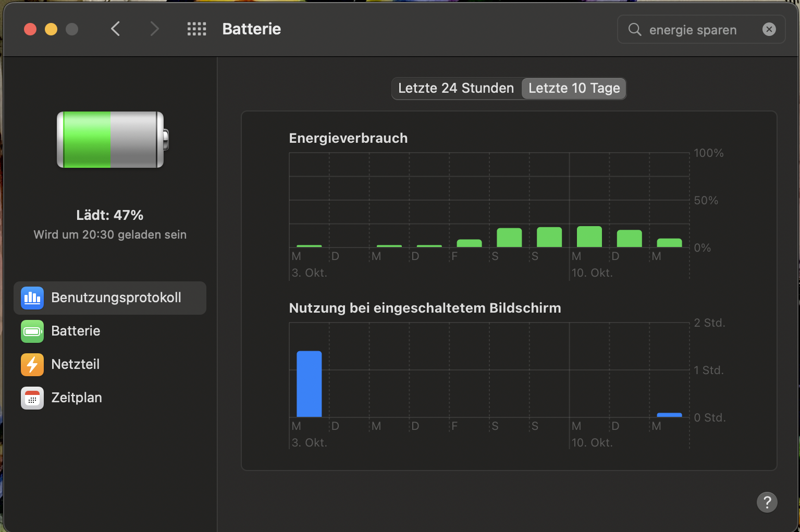Show all preferences with the grid icon
Image resolution: width=800 pixels, height=532 pixels.
click(196, 29)
